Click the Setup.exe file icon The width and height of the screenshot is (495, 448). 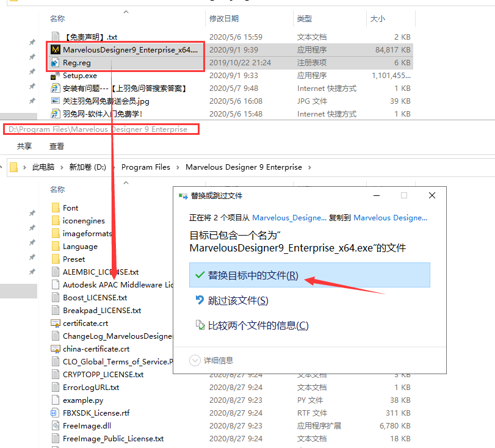tap(56, 76)
